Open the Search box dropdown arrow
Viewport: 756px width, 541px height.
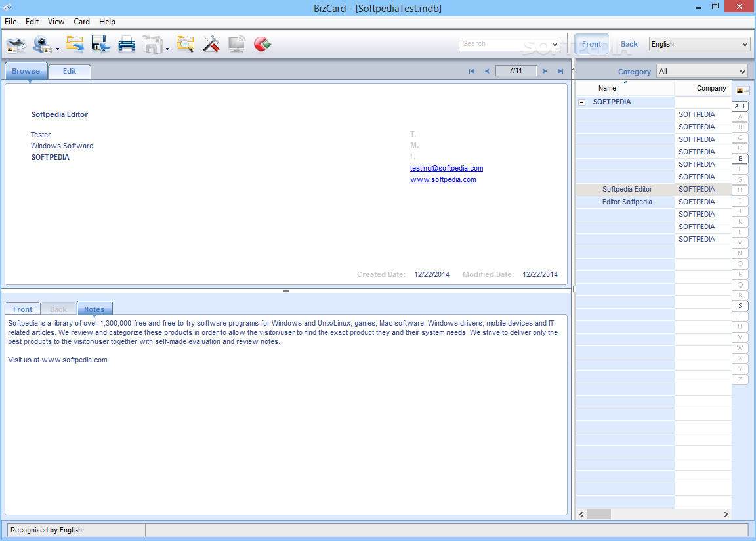point(555,44)
